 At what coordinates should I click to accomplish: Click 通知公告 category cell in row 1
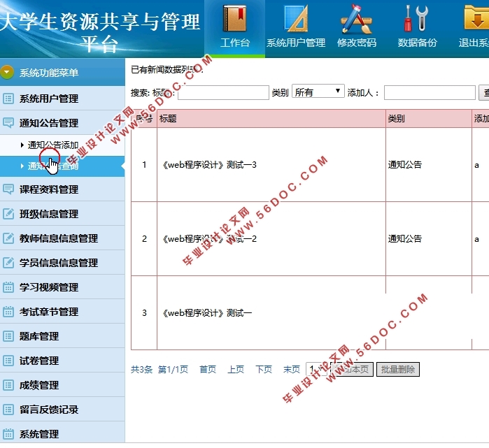click(x=405, y=164)
